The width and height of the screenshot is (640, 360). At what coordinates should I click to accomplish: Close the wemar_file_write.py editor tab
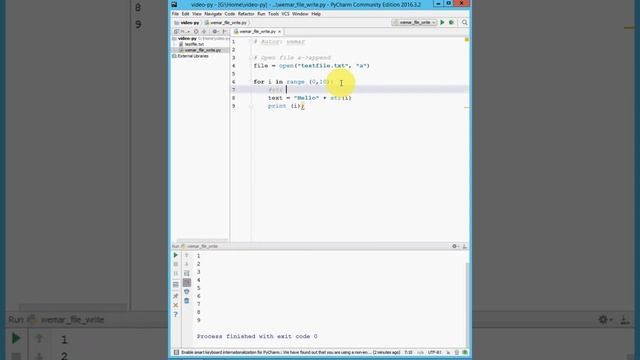(x=280, y=31)
